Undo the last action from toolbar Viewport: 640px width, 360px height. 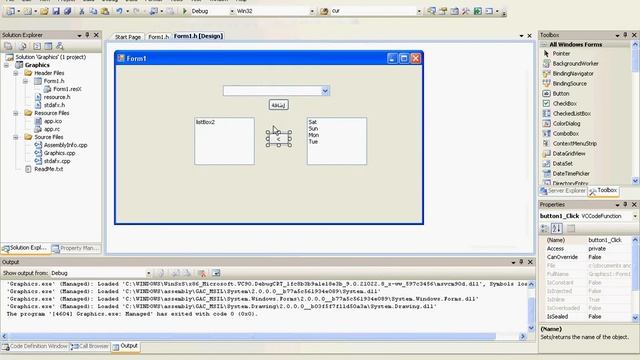coord(119,11)
